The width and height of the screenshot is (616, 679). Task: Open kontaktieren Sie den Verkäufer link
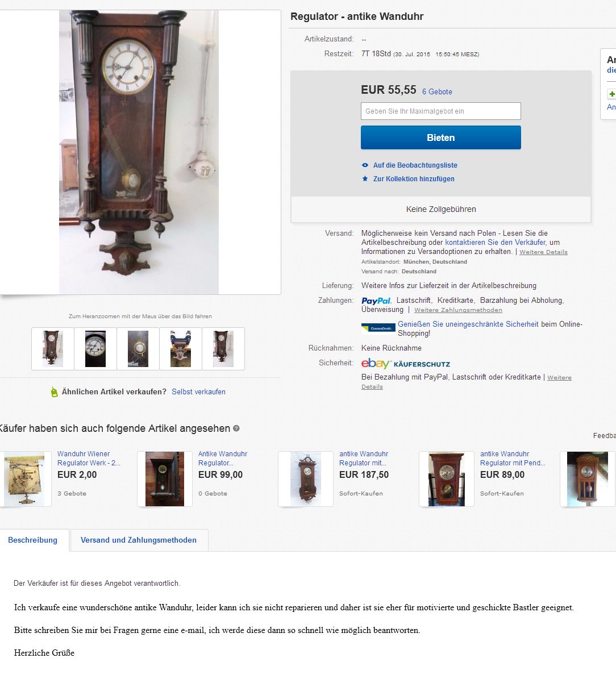pyautogui.click(x=495, y=243)
